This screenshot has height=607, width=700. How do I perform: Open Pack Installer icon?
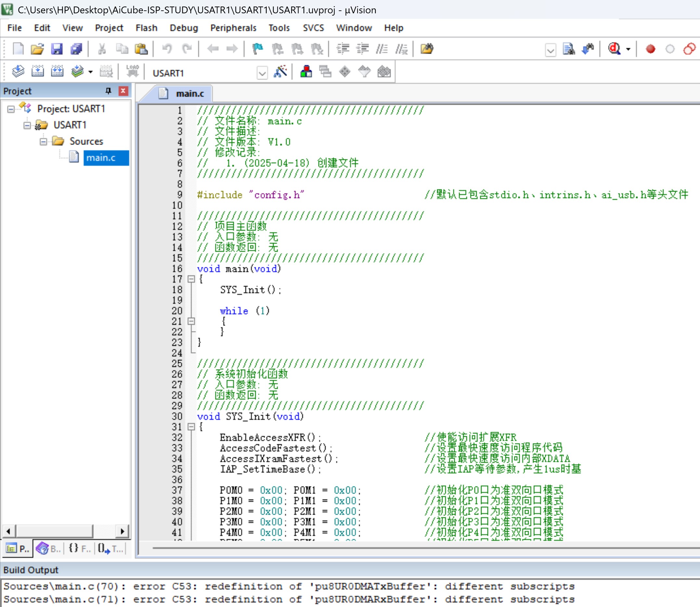pyautogui.click(x=384, y=71)
